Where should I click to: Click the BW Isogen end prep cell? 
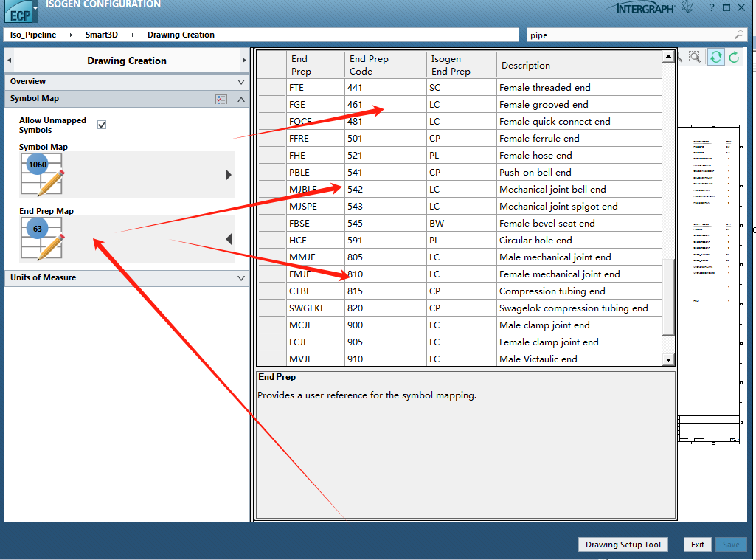(462, 224)
